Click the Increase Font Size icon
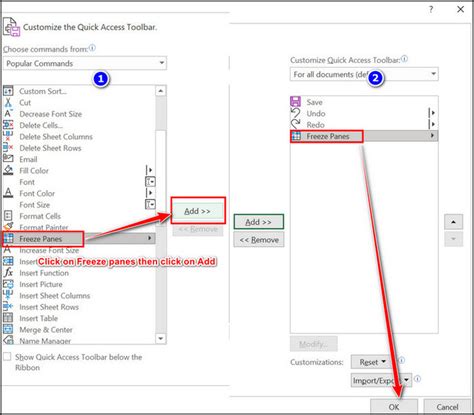 7,250
